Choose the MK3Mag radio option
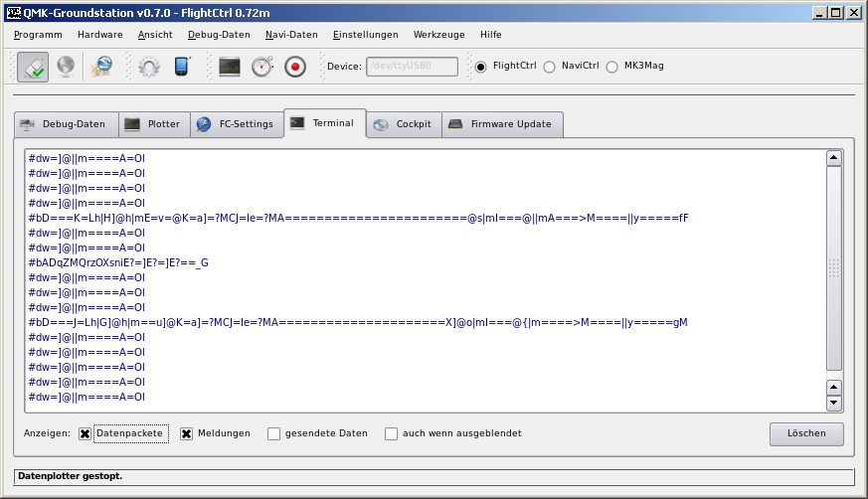868x499 pixels. [611, 67]
